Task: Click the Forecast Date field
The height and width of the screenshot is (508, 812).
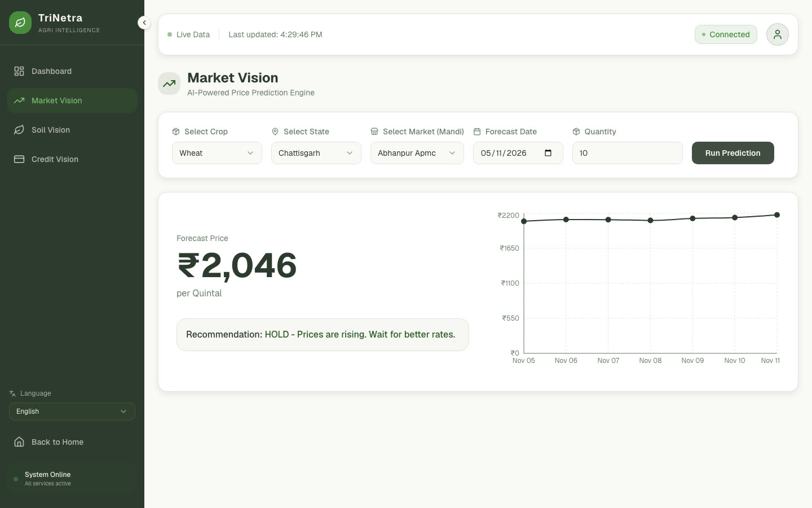Action: click(518, 153)
